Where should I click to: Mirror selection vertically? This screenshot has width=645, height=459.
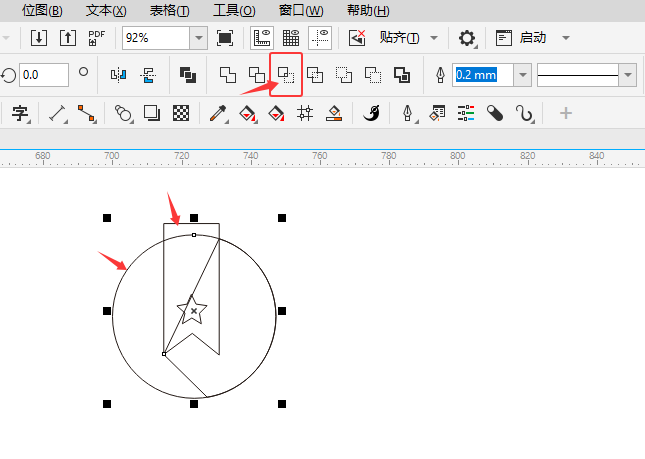(148, 75)
